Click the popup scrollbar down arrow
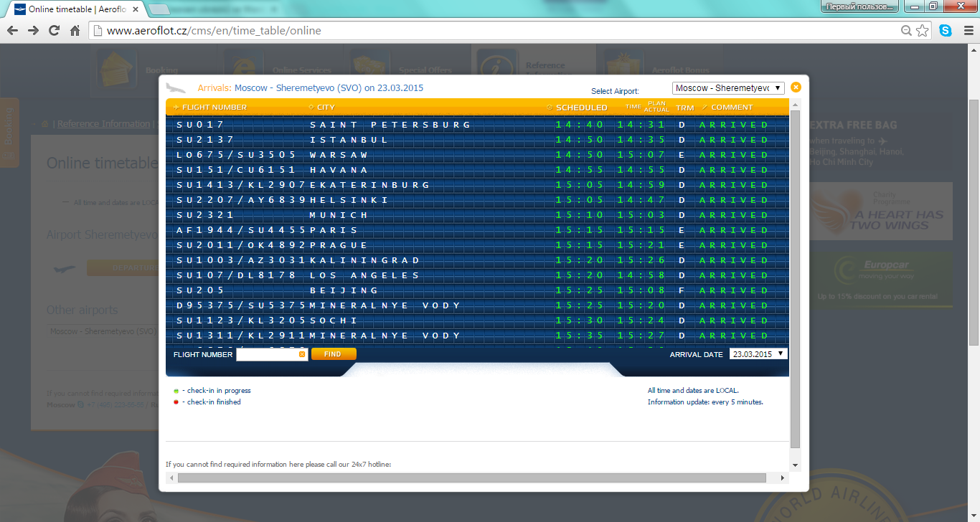Image resolution: width=980 pixels, height=522 pixels. tap(795, 465)
